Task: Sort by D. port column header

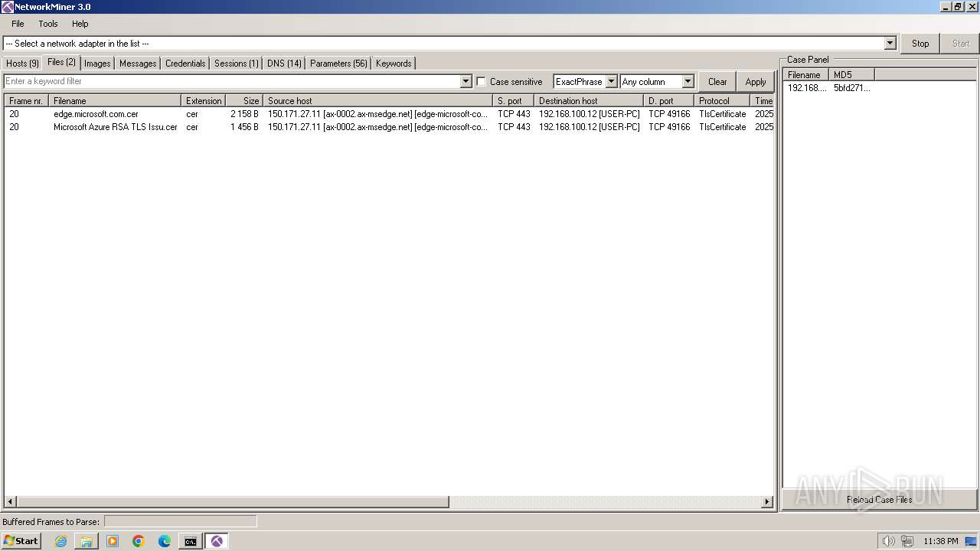Action: (669, 101)
